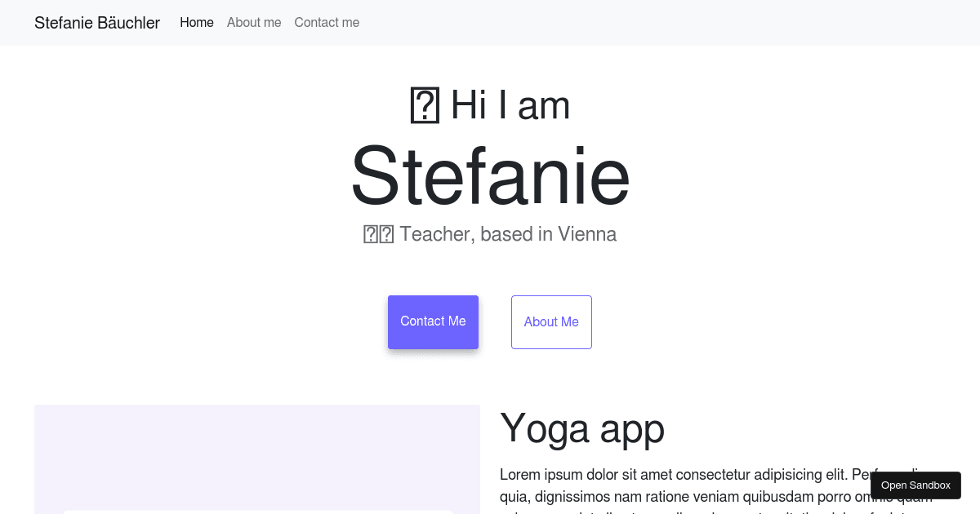Click the purple Contact Me button
The height and width of the screenshot is (514, 980).
point(433,321)
